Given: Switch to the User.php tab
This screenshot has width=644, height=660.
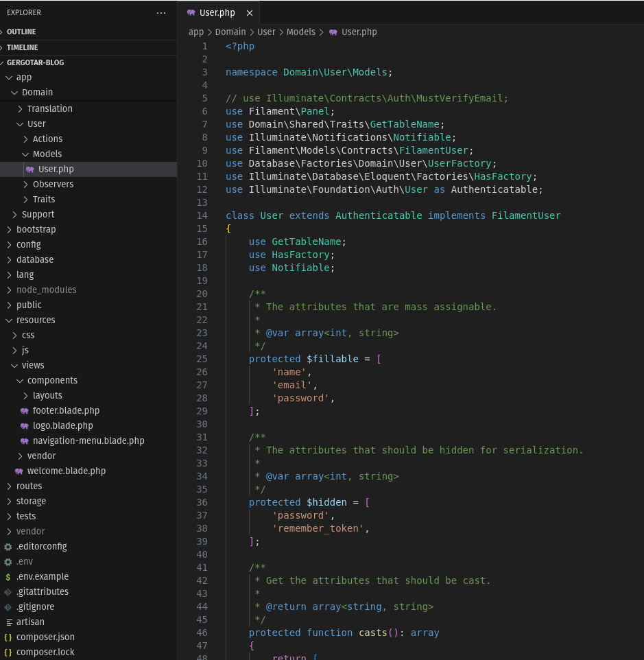Looking at the screenshot, I should point(216,12).
